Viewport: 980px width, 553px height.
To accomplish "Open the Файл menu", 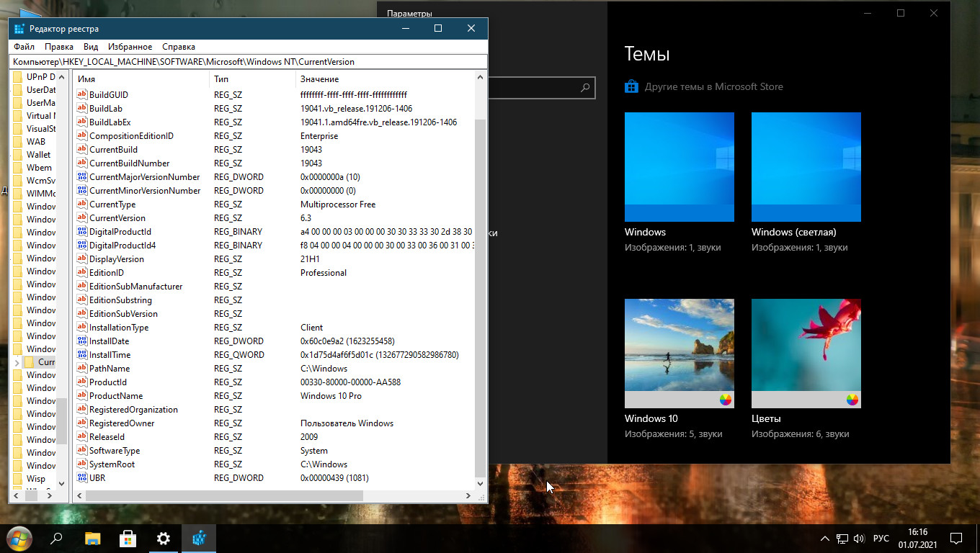I will 24,47.
